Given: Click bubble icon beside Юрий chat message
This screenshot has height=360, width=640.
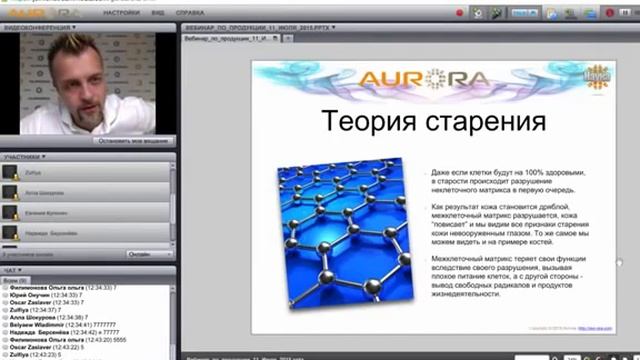Looking at the screenshot, I should tap(5, 295).
